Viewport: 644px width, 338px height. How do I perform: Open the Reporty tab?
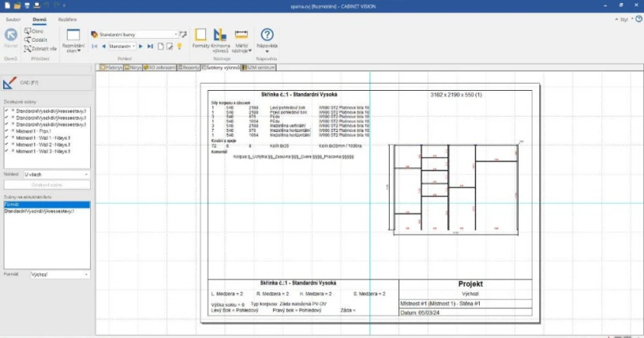coord(189,67)
